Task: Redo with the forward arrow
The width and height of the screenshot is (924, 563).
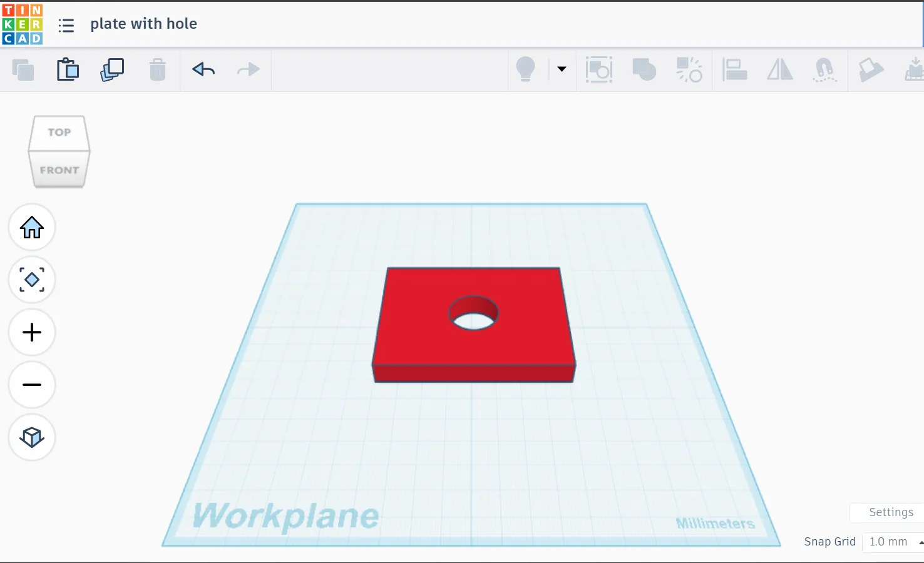Action: [x=249, y=69]
